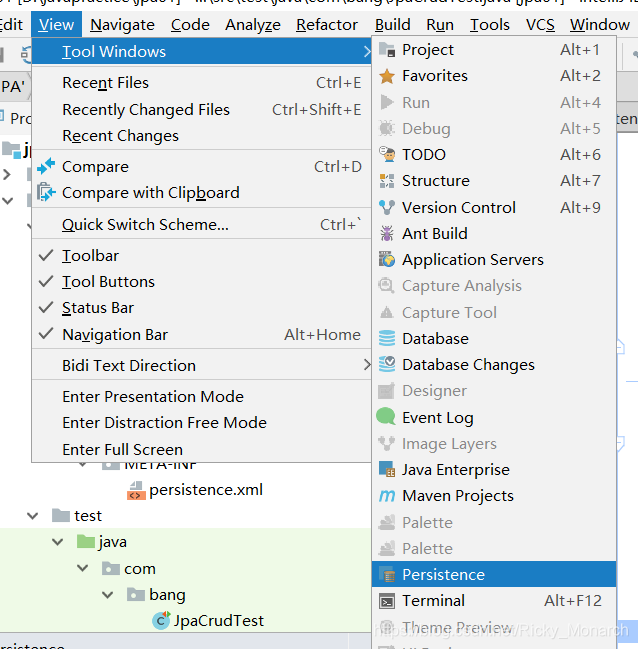The image size is (638, 649).
Task: Open the Refactor menu
Action: tap(327, 25)
